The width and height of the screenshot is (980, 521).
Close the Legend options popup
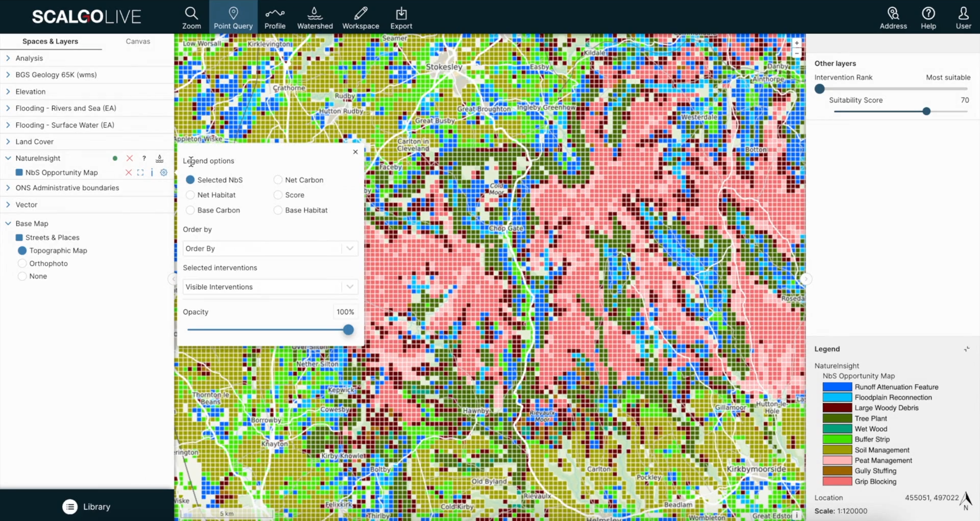pos(356,152)
